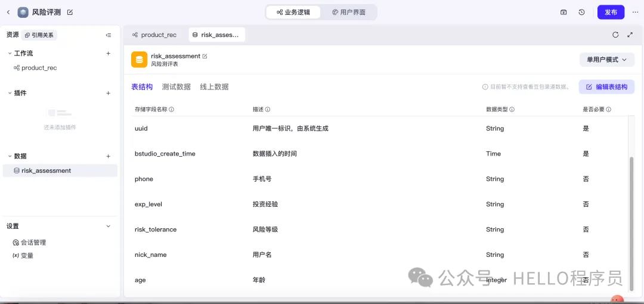Add a new workflow with plus icon

coord(109,54)
